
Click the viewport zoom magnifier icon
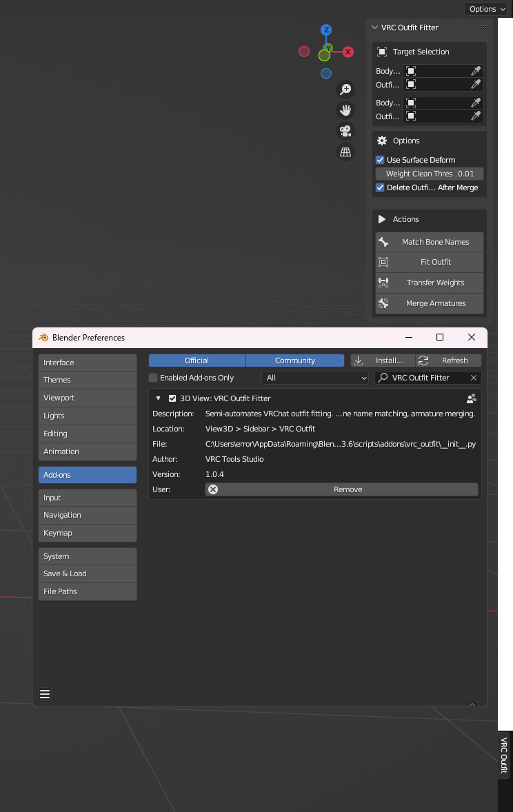[345, 89]
